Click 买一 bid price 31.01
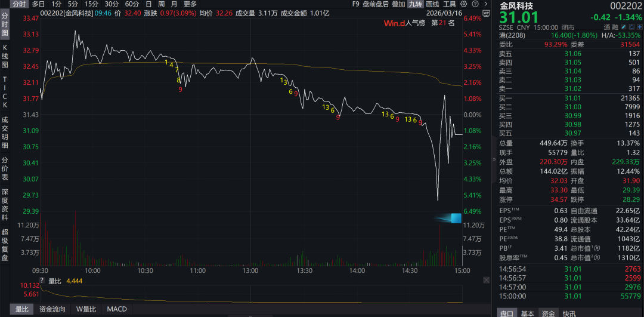Viewport: 644px width, 317px height. point(573,97)
